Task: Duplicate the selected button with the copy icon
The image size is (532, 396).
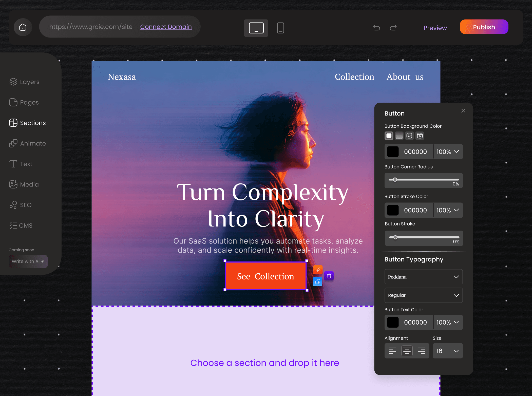Action: coord(317,282)
